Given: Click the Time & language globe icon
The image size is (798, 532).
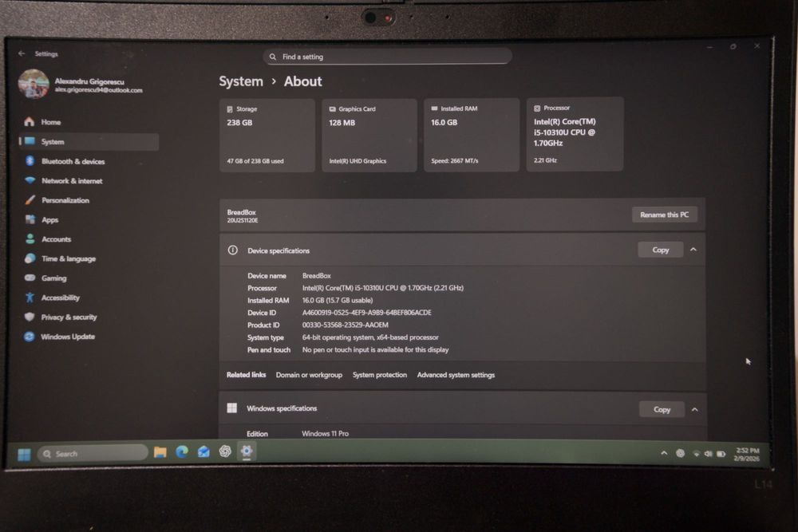Looking at the screenshot, I should (30, 258).
